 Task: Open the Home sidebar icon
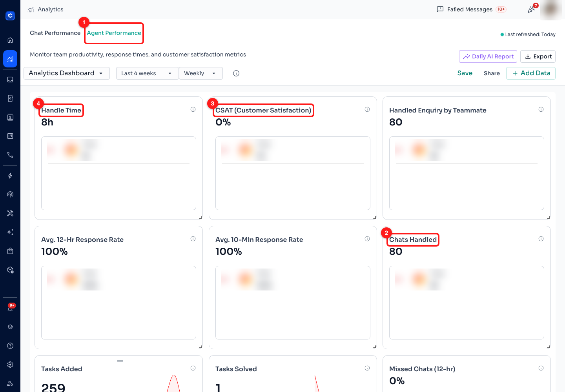click(10, 40)
